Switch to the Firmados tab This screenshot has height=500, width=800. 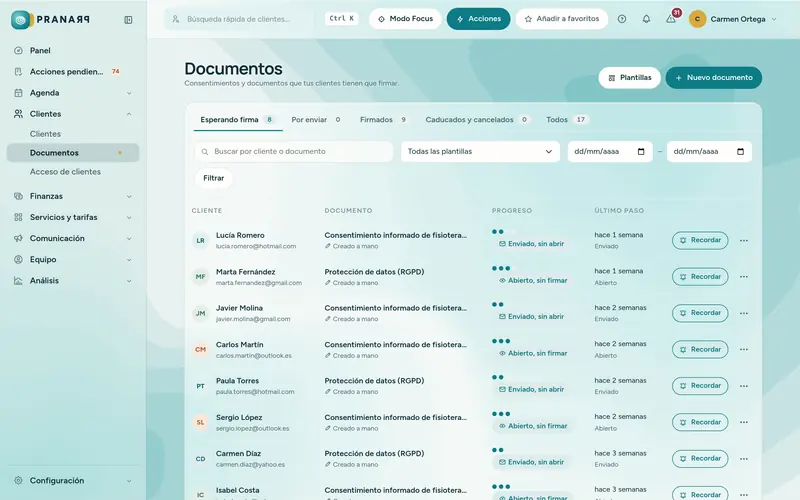click(x=384, y=120)
